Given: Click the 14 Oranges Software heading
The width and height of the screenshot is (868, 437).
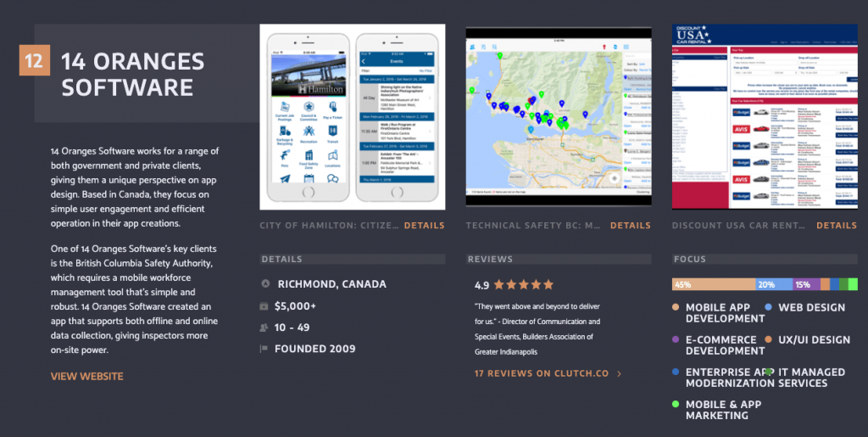Looking at the screenshot, I should point(133,75).
